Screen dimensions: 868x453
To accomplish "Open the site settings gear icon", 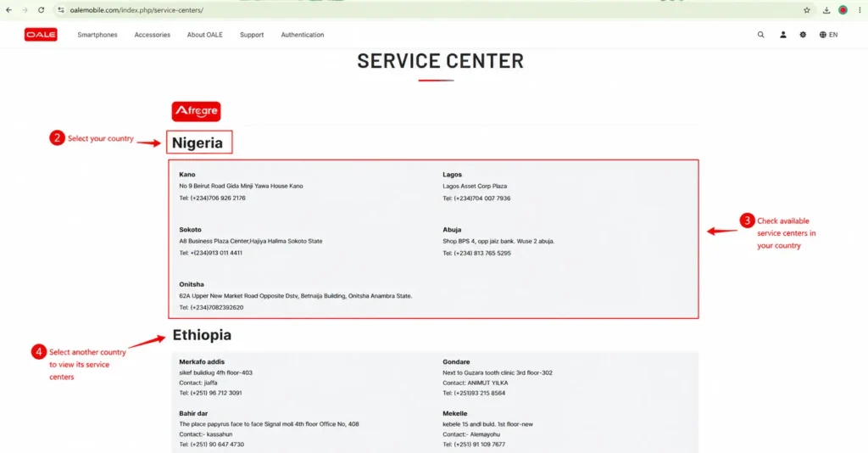I will [803, 34].
